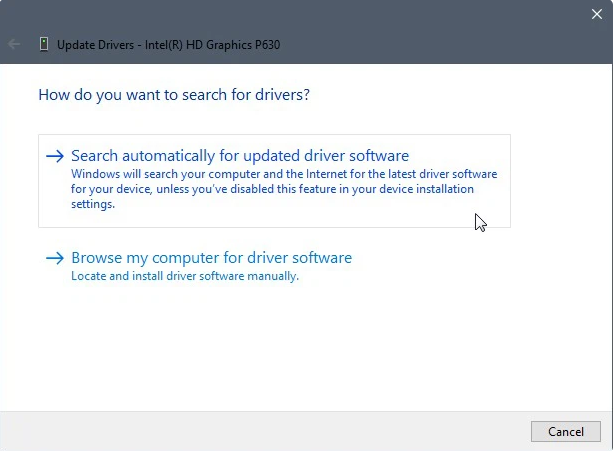
Task: Click the word 'settings.' in first option description
Action: pyautogui.click(x=93, y=204)
